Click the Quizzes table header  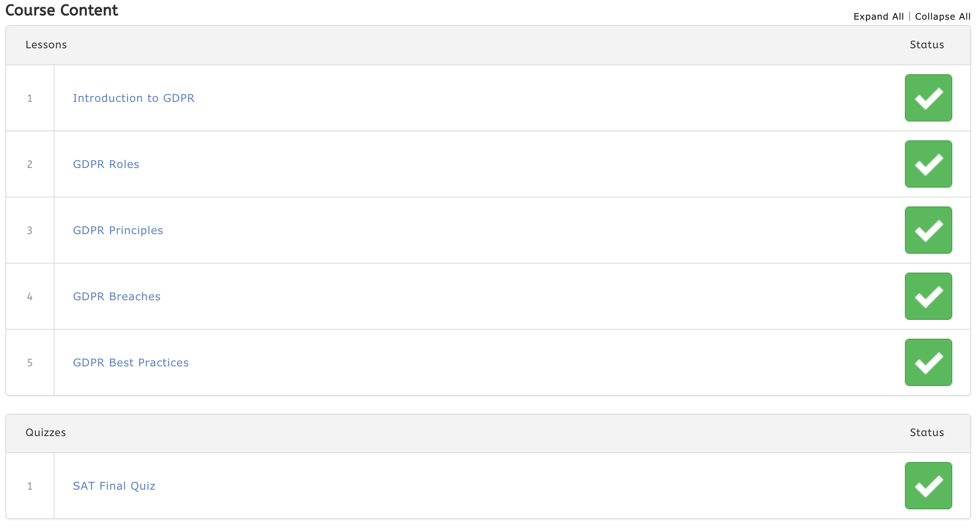(x=46, y=432)
